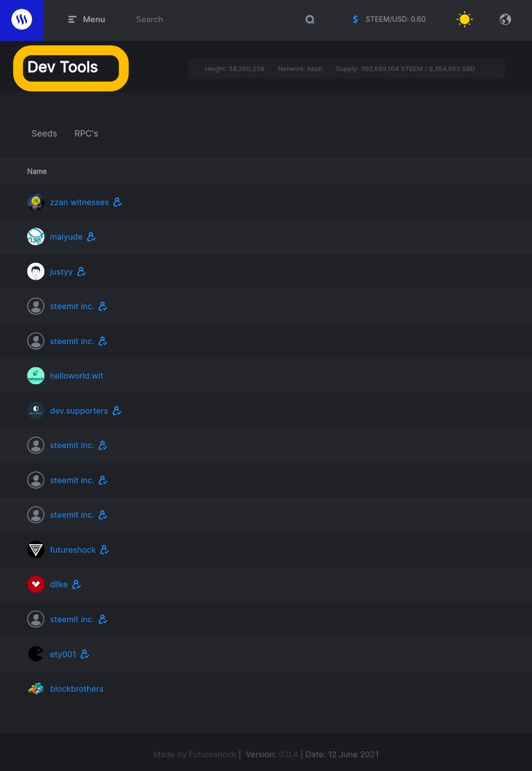Click the Steem logo home icon
Image resolution: width=532 pixels, height=771 pixels.
[x=22, y=20]
